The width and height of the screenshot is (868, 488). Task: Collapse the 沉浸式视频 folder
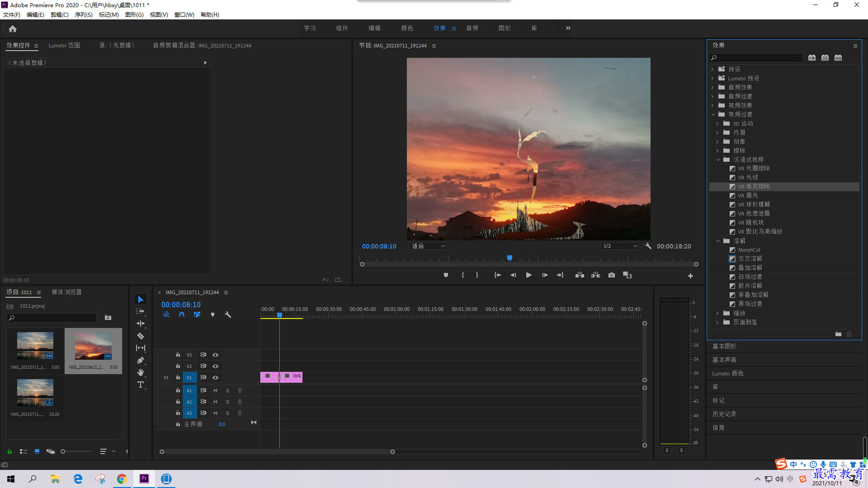(718, 160)
